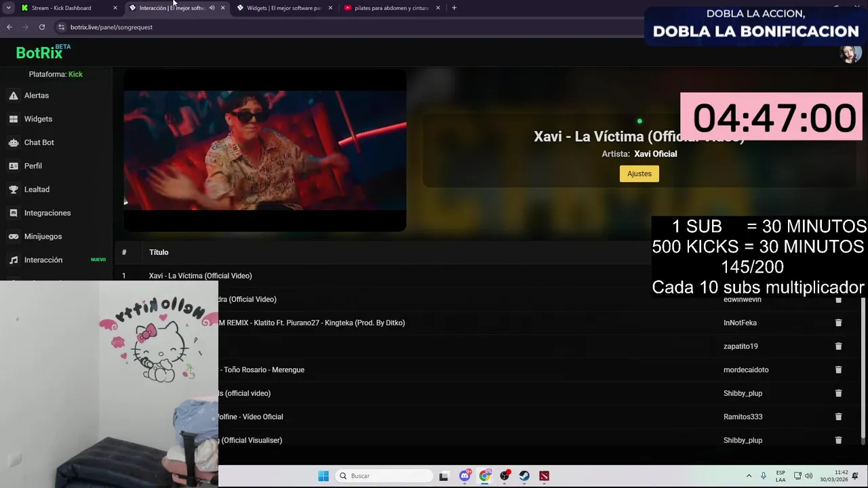This screenshot has height=488, width=868.
Task: Delete Shibby_plup's Official Visualiser request
Action: coord(838,441)
